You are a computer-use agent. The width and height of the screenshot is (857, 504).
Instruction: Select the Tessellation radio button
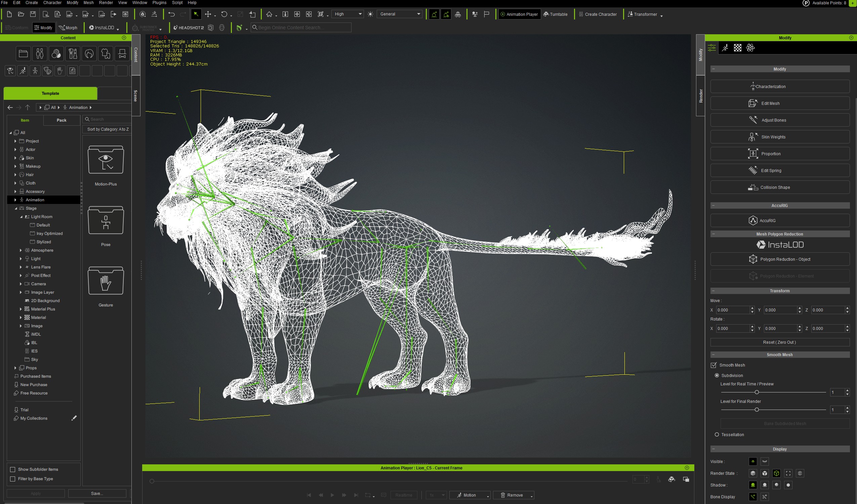717,435
